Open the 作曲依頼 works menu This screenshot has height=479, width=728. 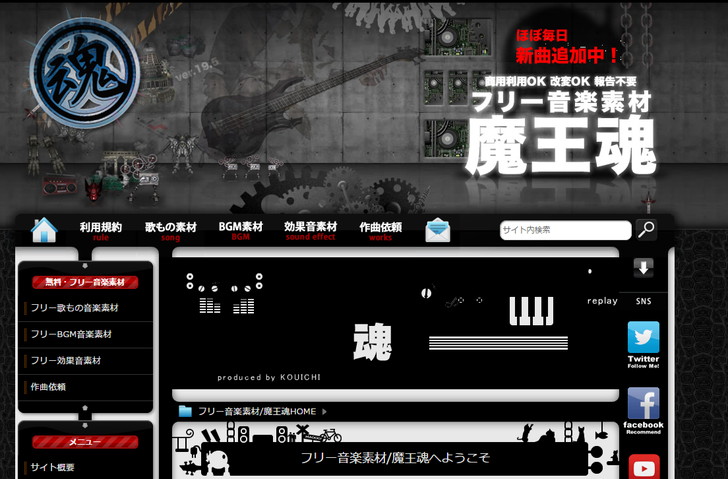pyautogui.click(x=380, y=231)
